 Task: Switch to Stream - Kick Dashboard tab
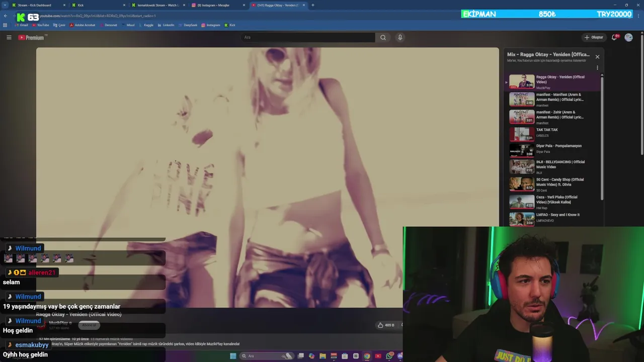point(38,5)
